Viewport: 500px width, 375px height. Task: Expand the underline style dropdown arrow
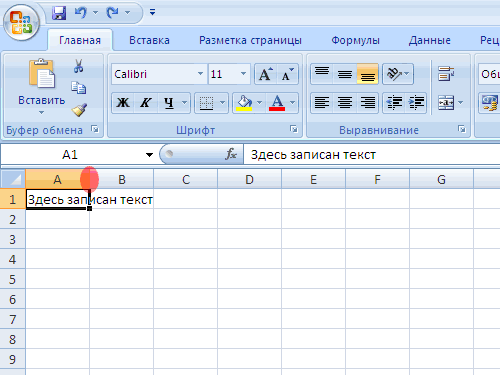tap(185, 103)
